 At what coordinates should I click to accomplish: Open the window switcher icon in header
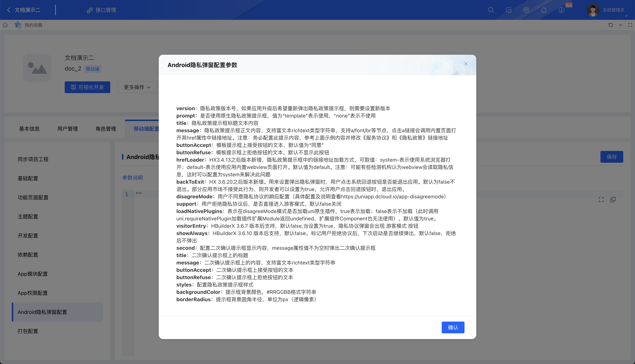point(508,10)
